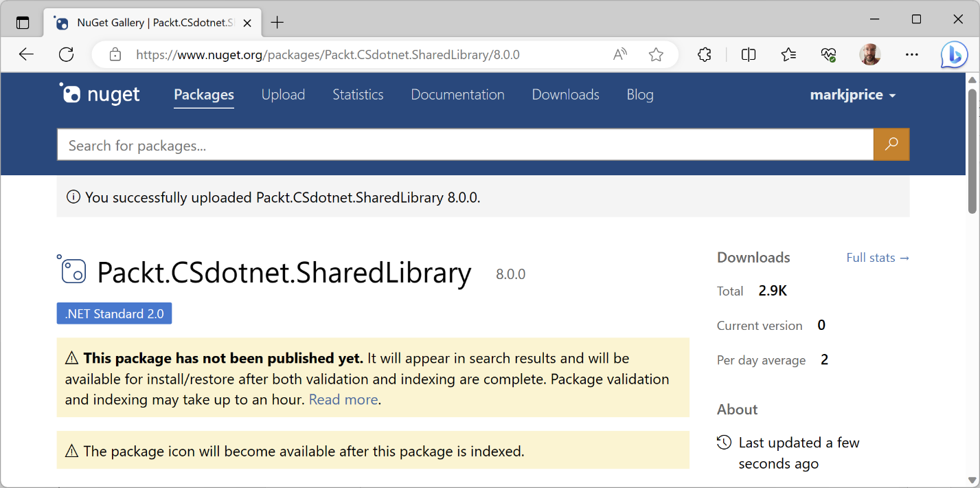Open the Documentation nav item

[457, 95]
